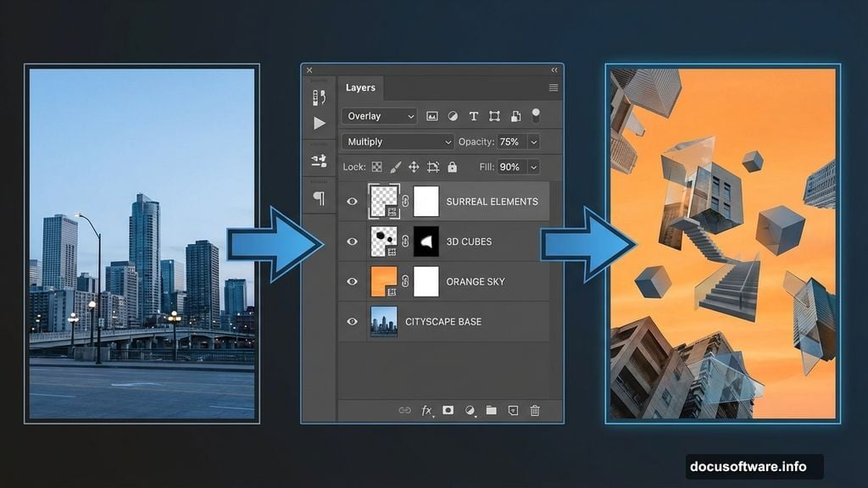Click the Lock position move icon
868x488 pixels.
click(x=413, y=168)
